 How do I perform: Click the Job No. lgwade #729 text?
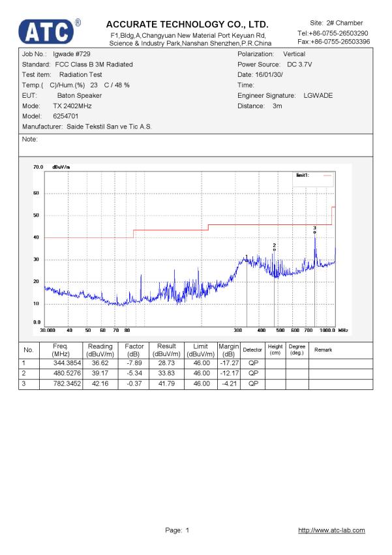point(56,53)
